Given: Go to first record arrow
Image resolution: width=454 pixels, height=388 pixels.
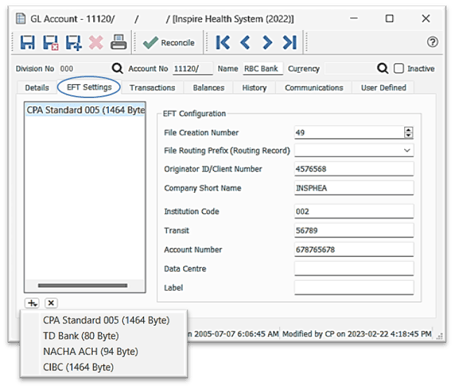Looking at the screenshot, I should click(x=223, y=42).
